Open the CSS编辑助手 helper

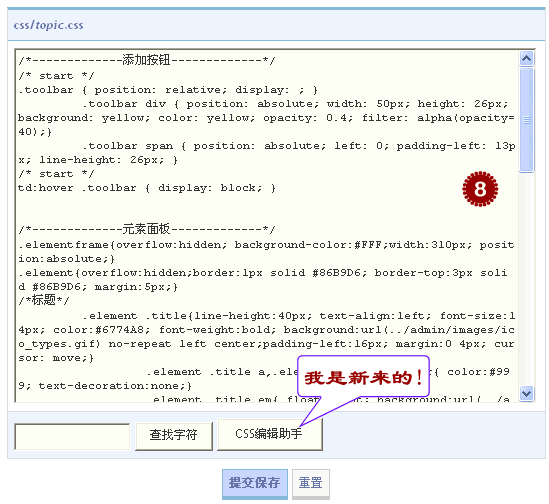(270, 434)
